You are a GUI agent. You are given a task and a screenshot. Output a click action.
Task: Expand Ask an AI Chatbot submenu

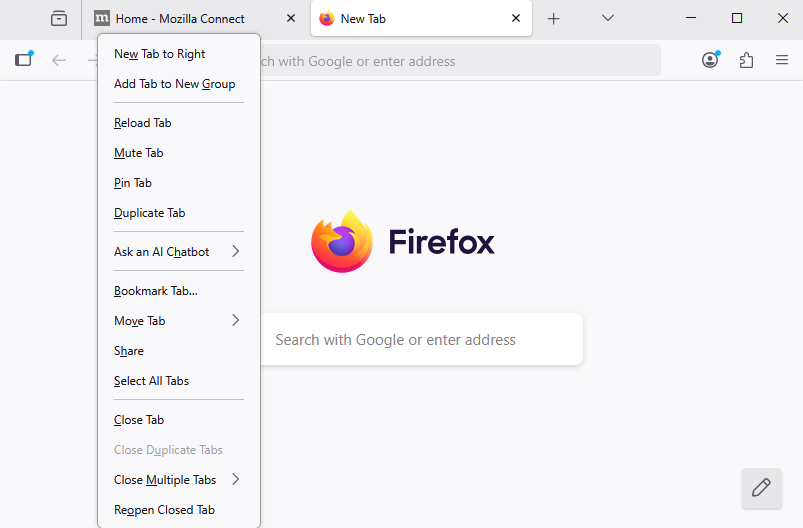(x=179, y=251)
